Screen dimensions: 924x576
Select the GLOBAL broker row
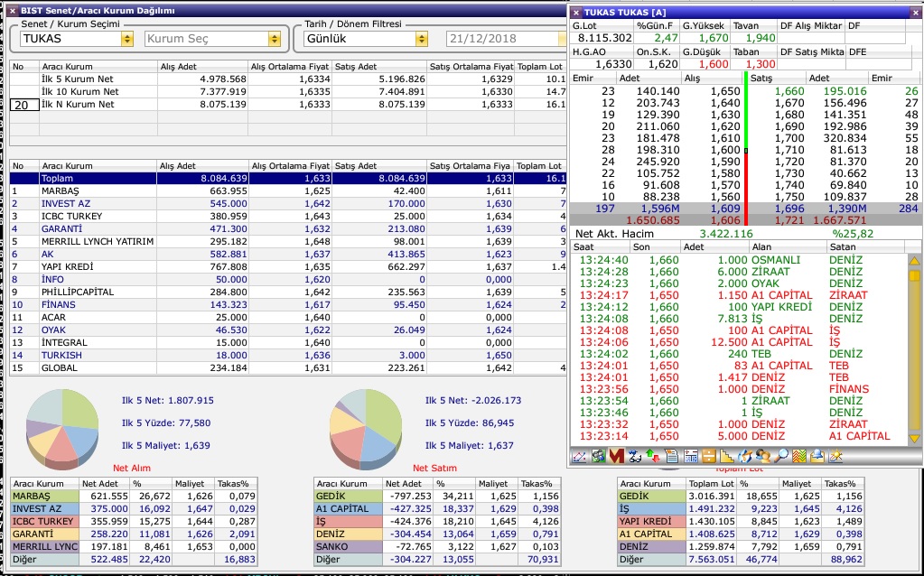tap(288, 368)
